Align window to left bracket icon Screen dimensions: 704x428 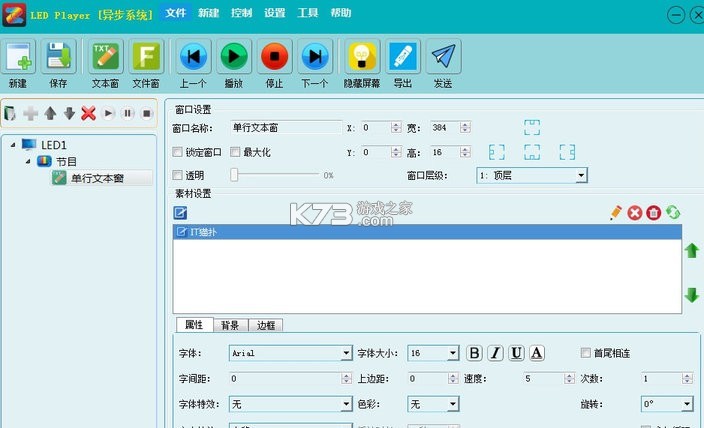point(497,152)
